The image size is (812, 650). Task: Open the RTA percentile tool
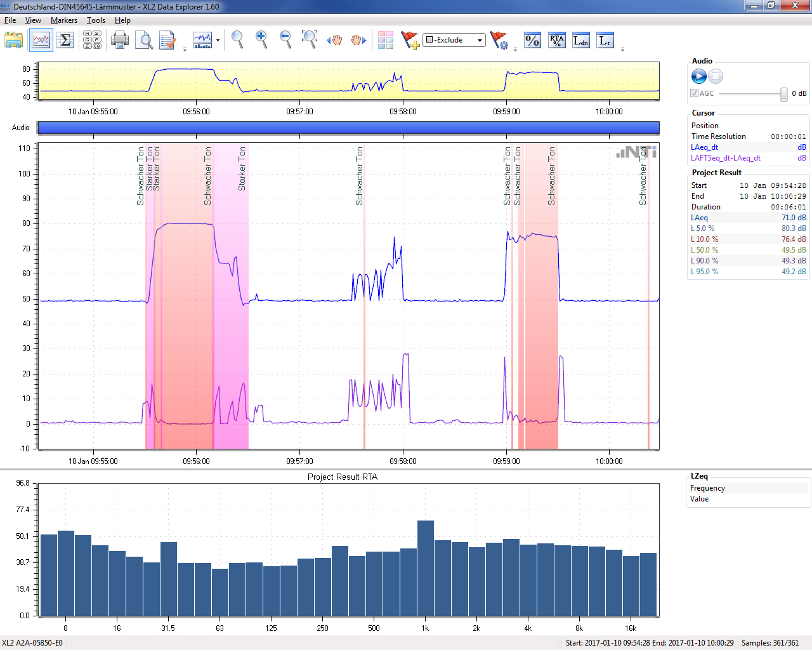point(556,41)
